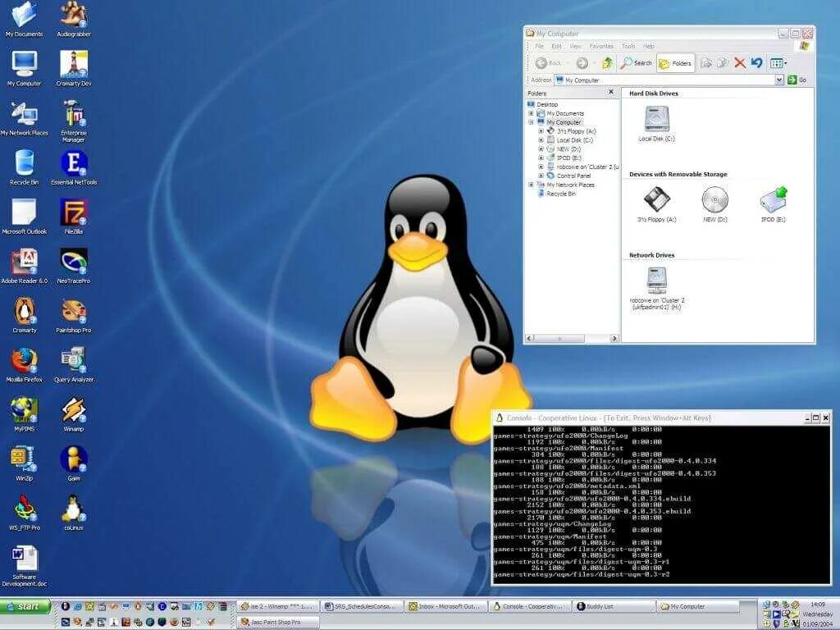Expand 3½ Floppy (A:) tree node
The height and width of the screenshot is (630, 840).
pyautogui.click(x=541, y=131)
